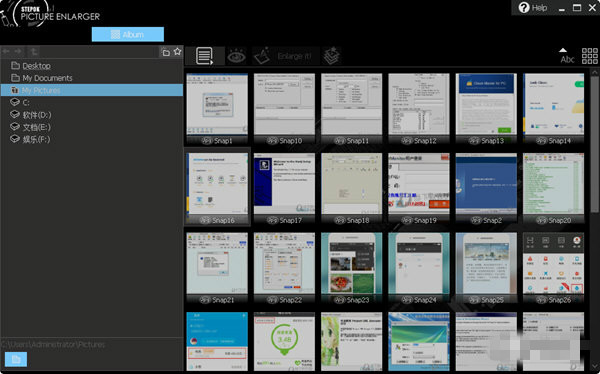This screenshot has height=374, width=600.
Task: Select the Snap1 thumbnail
Action: click(217, 104)
